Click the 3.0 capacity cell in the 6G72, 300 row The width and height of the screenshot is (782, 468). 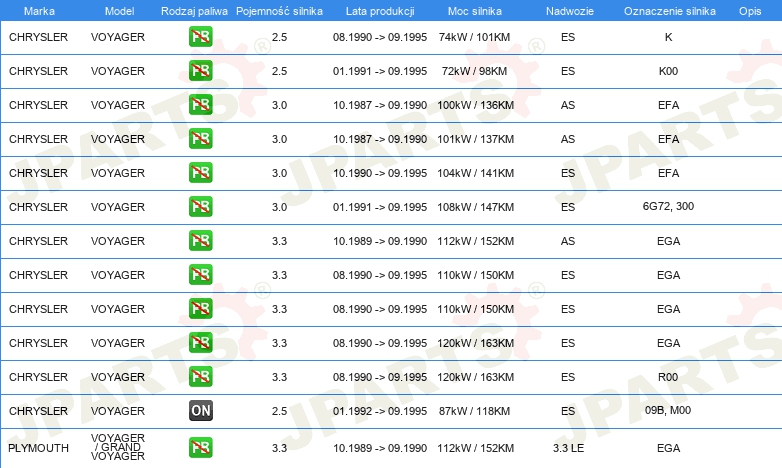[x=279, y=207]
